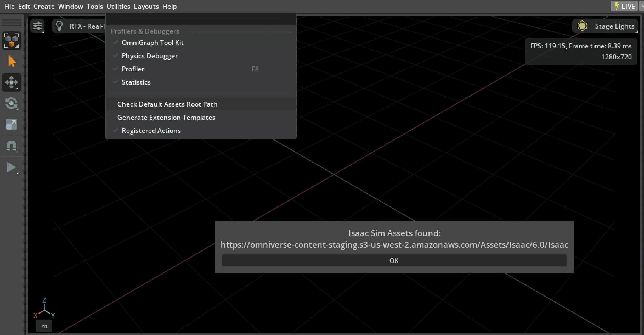Open the Tools menu
This screenshot has height=335, width=644.
click(94, 6)
